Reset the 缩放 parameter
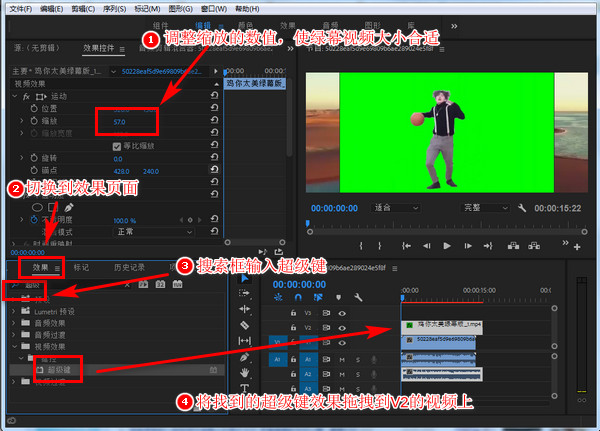 coord(214,120)
